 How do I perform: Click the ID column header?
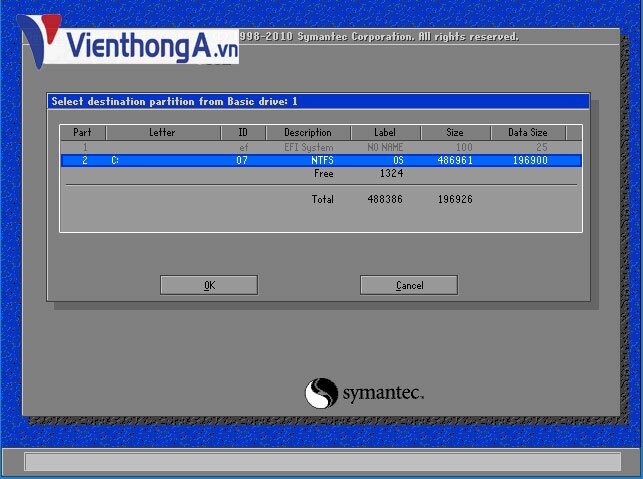[x=243, y=132]
